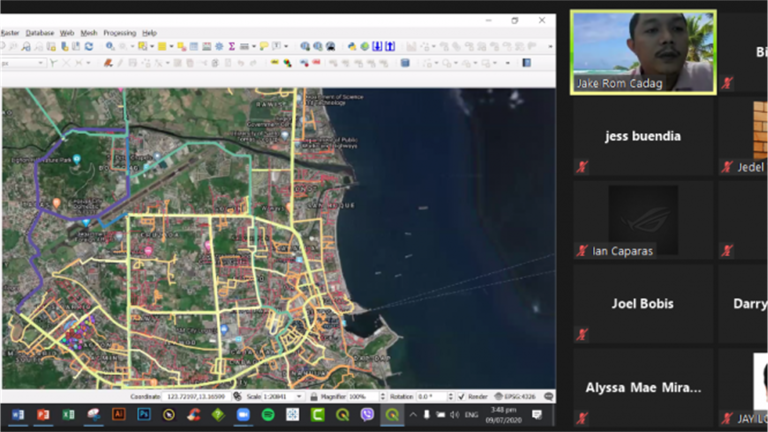Click the EPSG:4326 CRS button
Image resolution: width=768 pixels, height=432 pixels.
click(515, 396)
